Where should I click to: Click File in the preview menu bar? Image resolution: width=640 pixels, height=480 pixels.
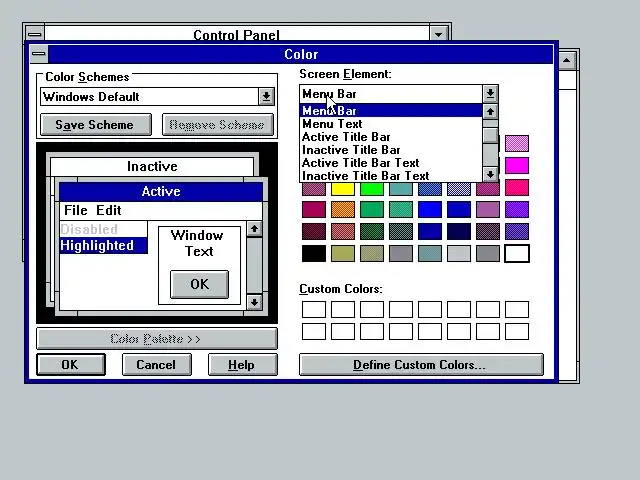tap(76, 210)
